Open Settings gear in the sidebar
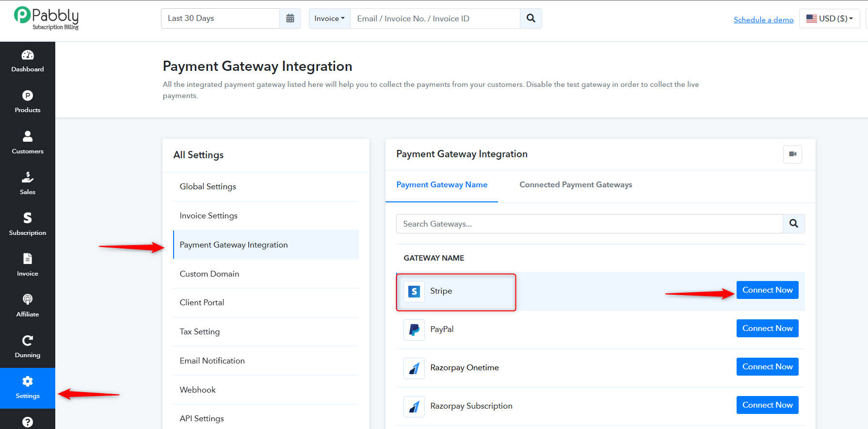Image resolution: width=868 pixels, height=429 pixels. (x=28, y=381)
